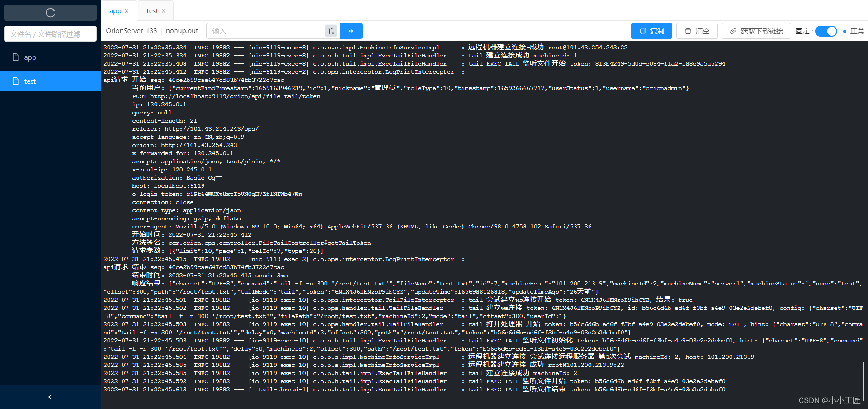Click the 复制 copy button
This screenshot has width=868, height=409.
click(x=651, y=30)
